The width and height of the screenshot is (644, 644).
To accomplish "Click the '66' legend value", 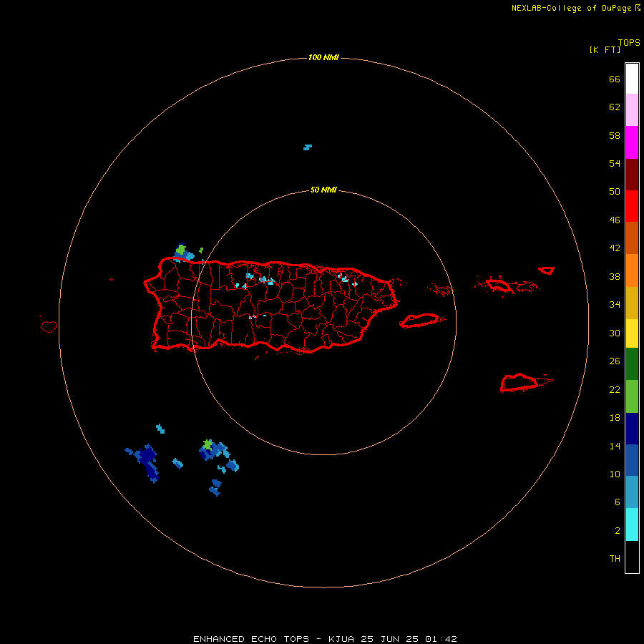I will coord(615,79).
